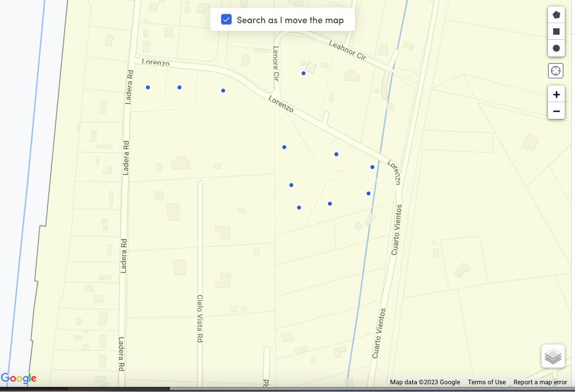Select the pentagon polygon drawing tool

556,14
